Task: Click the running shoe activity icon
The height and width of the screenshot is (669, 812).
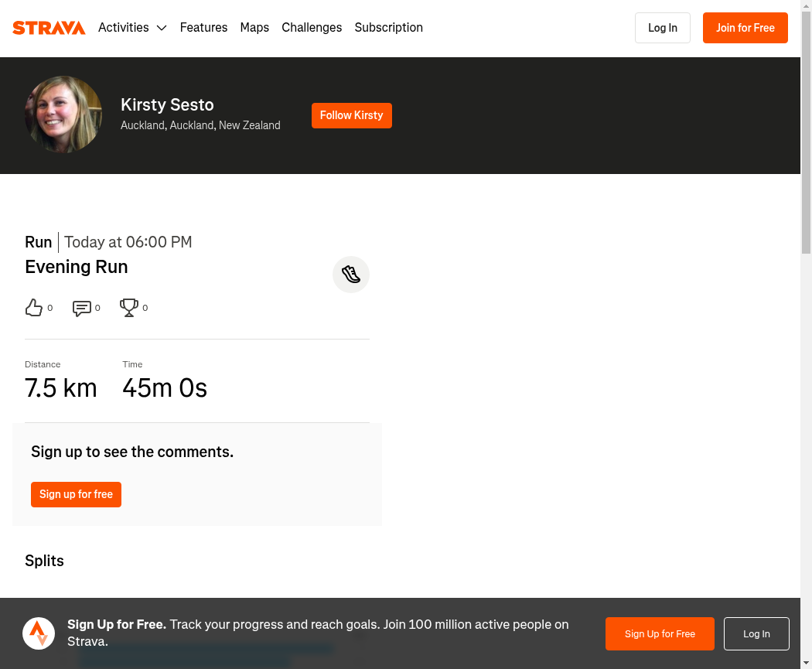Action: 351,275
